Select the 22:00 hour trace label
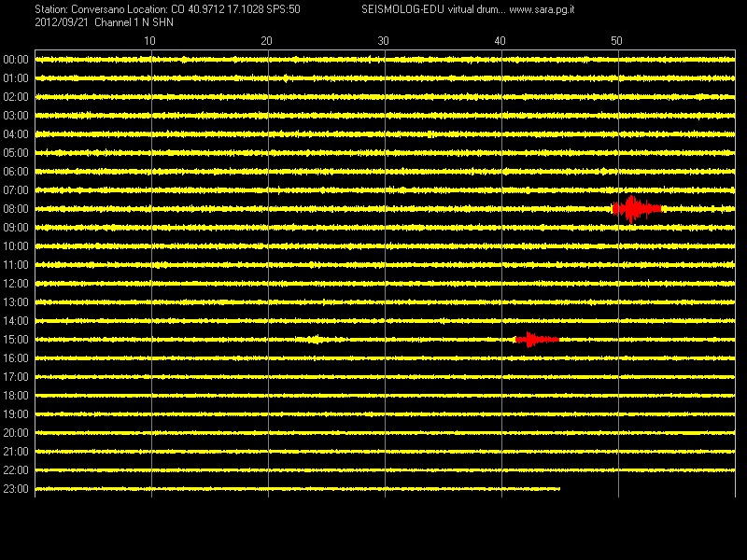 tap(16, 470)
